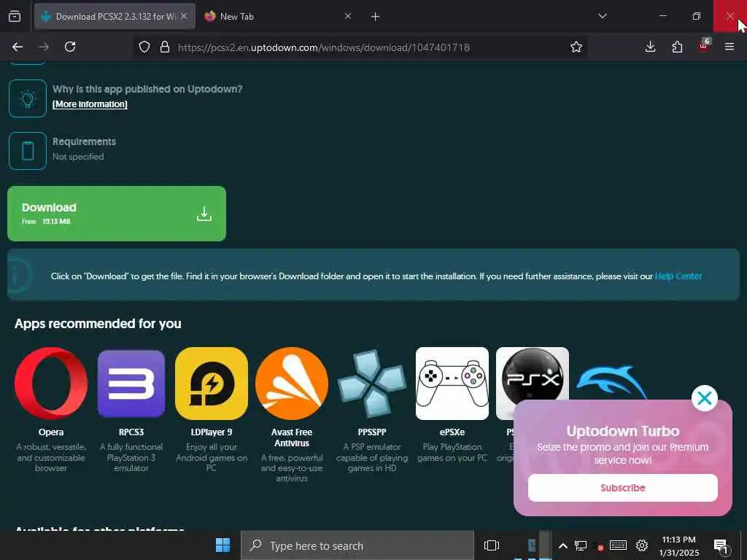
Task: Open touch keyboard tray icon
Action: tap(618, 545)
